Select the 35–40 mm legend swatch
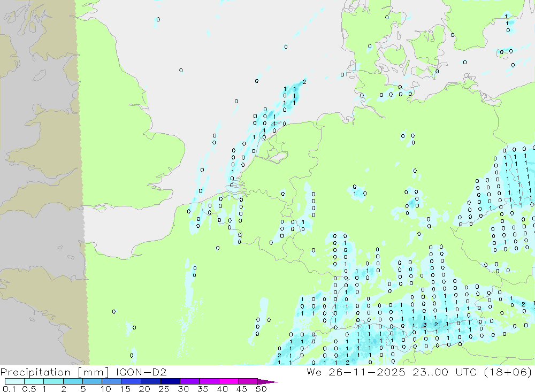The image size is (535, 392). tap(209, 381)
